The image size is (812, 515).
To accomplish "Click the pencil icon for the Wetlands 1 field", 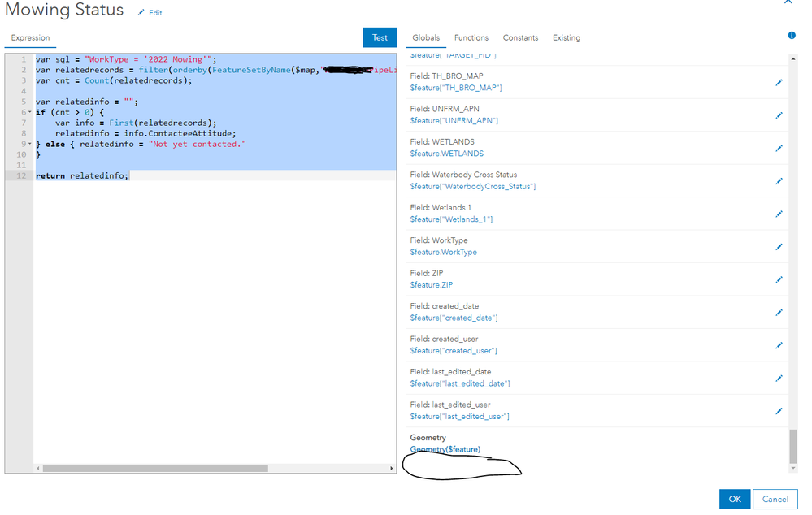I will click(x=779, y=214).
